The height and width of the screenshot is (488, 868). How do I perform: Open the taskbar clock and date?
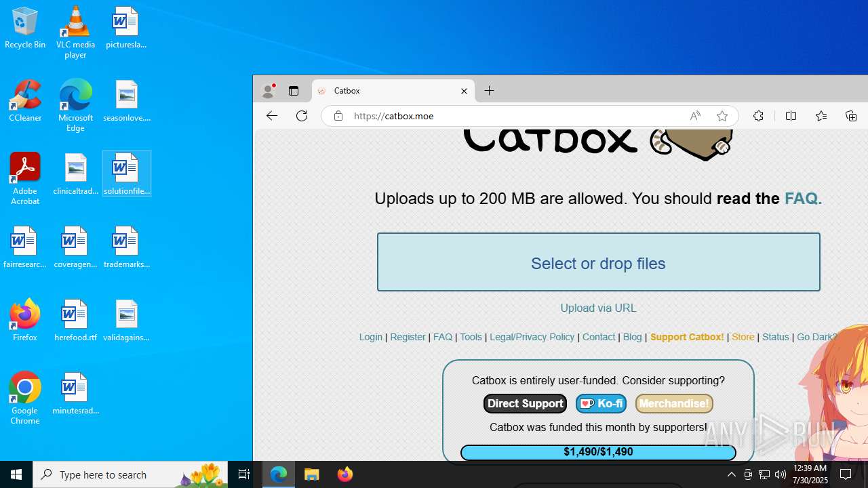pos(810,474)
